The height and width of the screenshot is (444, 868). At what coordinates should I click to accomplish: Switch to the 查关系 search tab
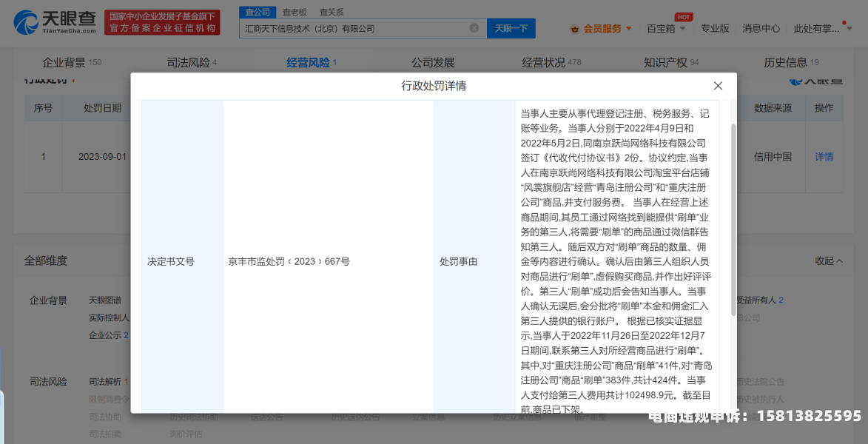pos(332,13)
